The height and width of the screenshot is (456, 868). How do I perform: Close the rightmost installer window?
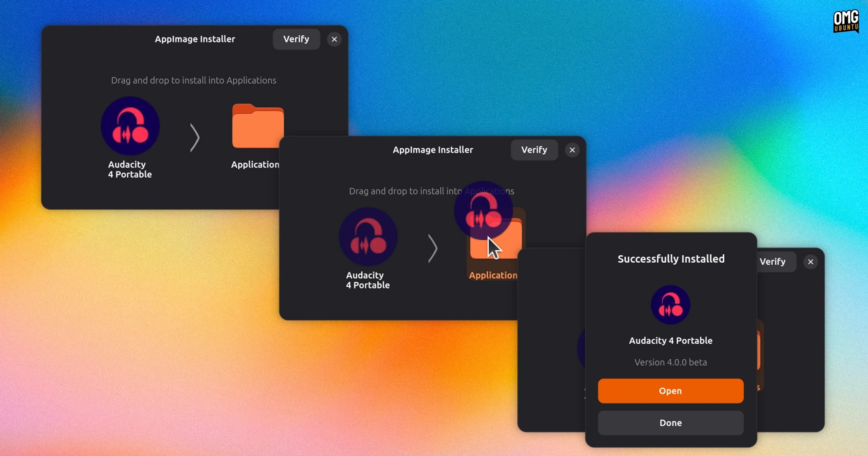point(811,262)
